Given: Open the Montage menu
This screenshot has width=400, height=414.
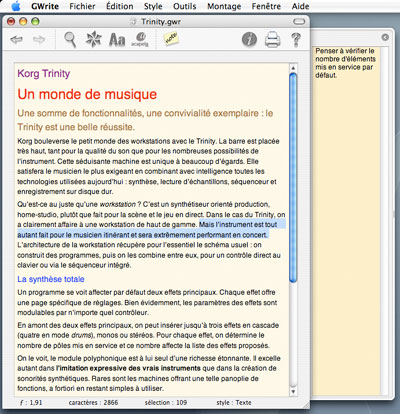Looking at the screenshot, I should point(224,6).
